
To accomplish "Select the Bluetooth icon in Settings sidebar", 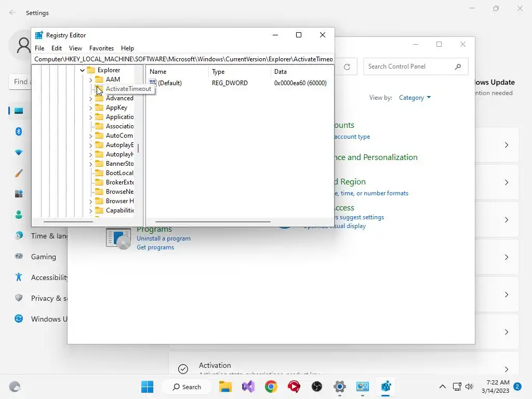I will pyautogui.click(x=19, y=131).
